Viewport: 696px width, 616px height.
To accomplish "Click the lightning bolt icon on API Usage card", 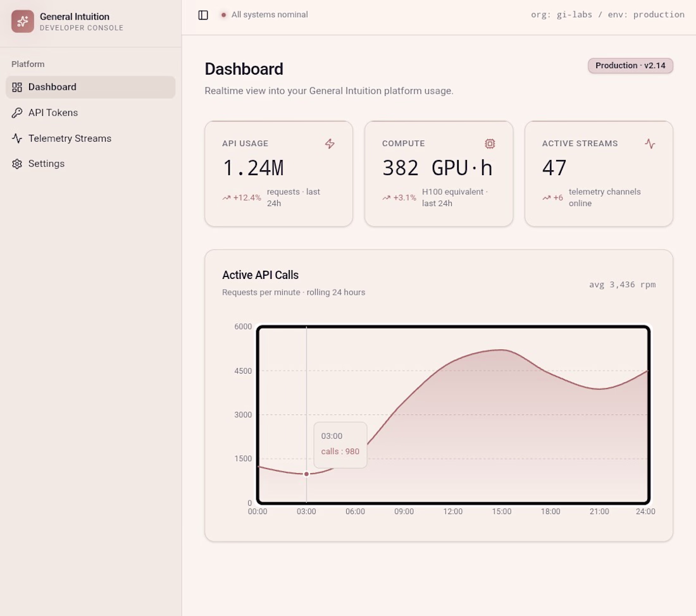I will point(330,144).
